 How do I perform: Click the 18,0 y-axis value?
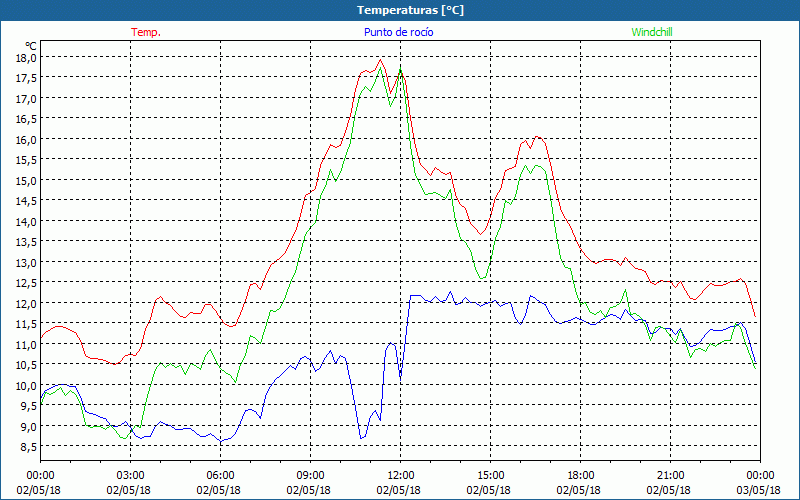click(x=26, y=58)
